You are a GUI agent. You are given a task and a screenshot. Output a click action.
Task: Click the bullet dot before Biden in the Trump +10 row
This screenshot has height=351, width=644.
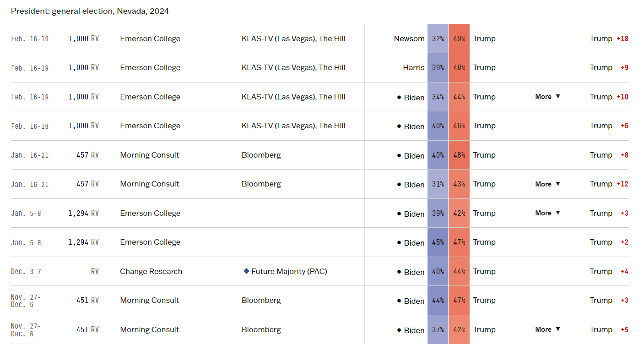pos(399,97)
